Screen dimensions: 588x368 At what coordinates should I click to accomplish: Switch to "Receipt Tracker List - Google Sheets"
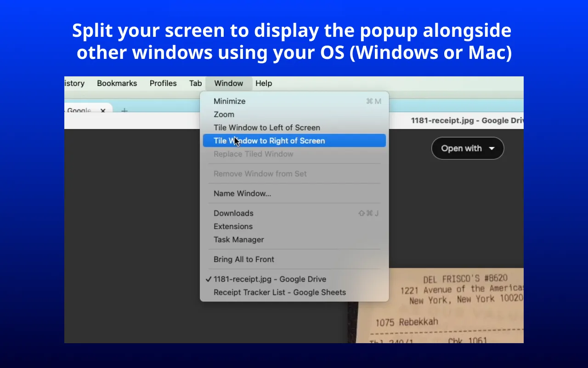[279, 292]
